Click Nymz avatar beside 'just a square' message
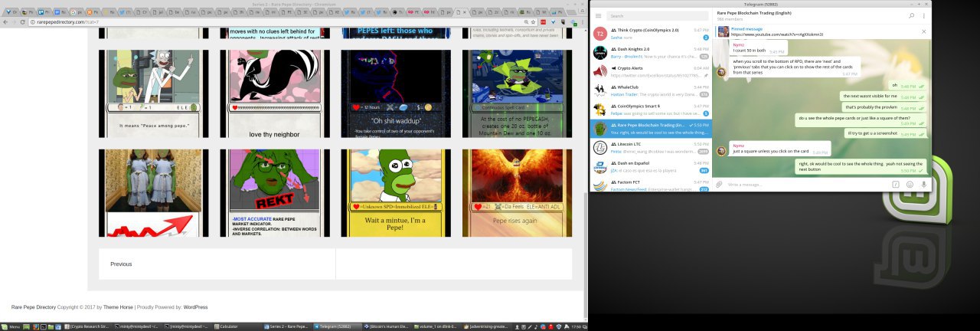The height and width of the screenshot is (331, 980). (x=721, y=150)
